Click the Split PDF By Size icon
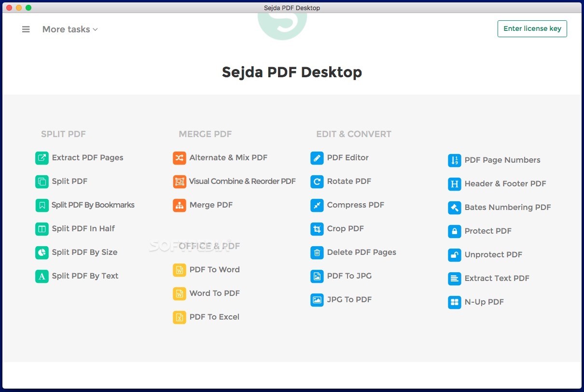This screenshot has height=392, width=584. (x=42, y=252)
